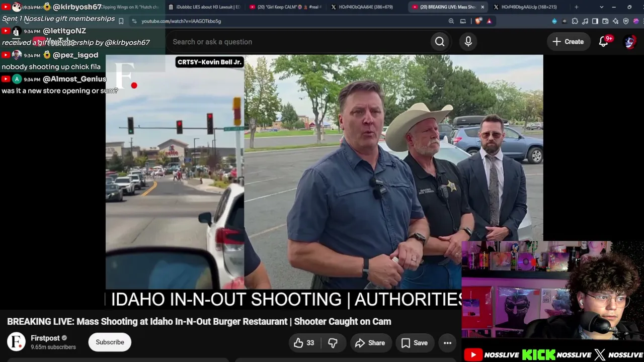Click chat username @letitgoNZ

pos(64,31)
